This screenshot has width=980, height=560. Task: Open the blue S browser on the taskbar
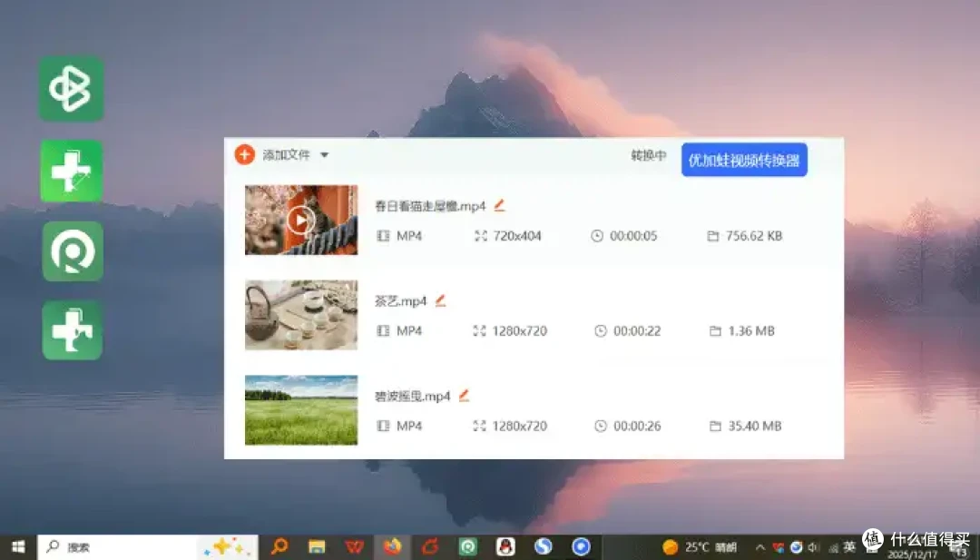pos(544,547)
